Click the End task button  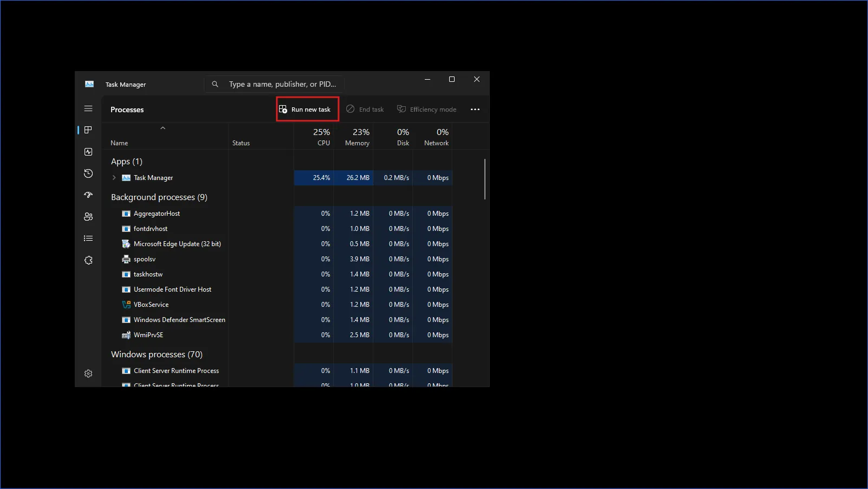click(x=365, y=109)
